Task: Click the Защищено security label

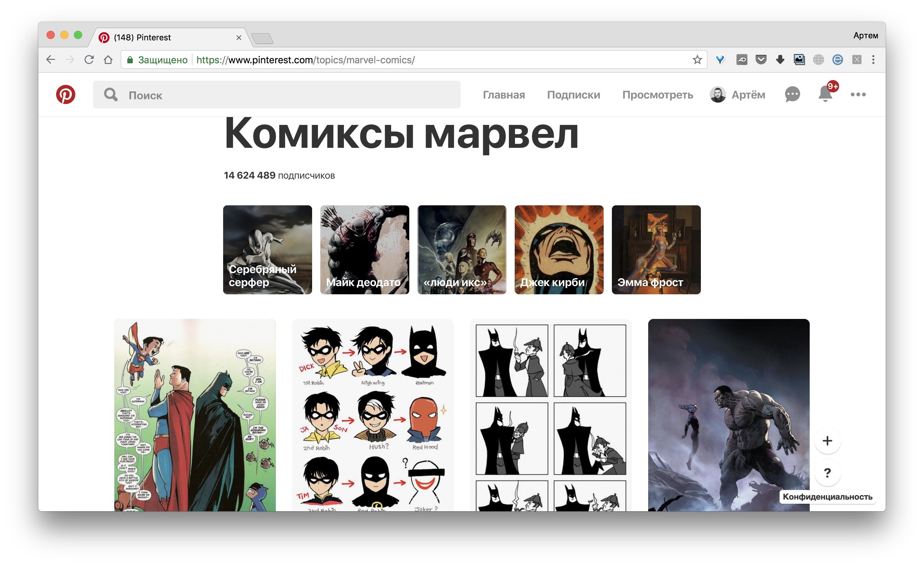Action: 162,60
